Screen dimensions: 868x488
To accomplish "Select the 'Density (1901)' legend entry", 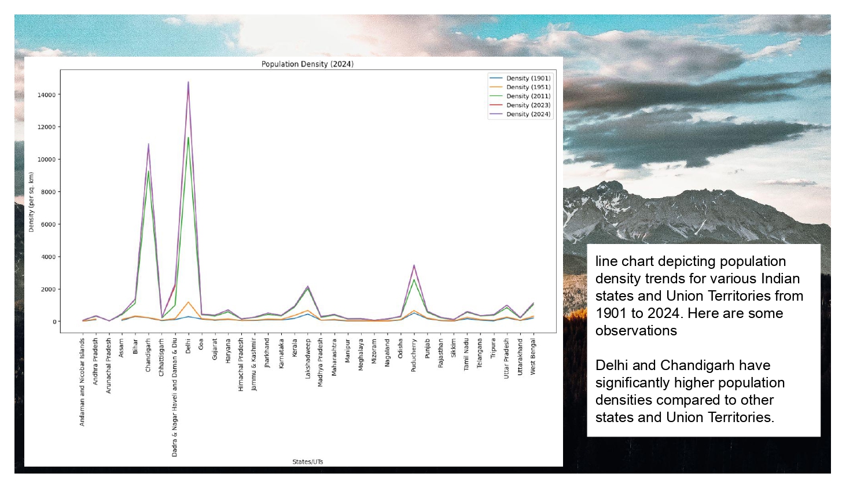I will [528, 78].
